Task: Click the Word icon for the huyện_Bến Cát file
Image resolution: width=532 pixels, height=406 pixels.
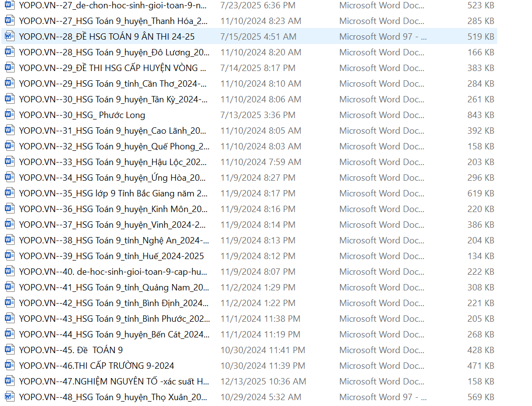Action: (9, 334)
